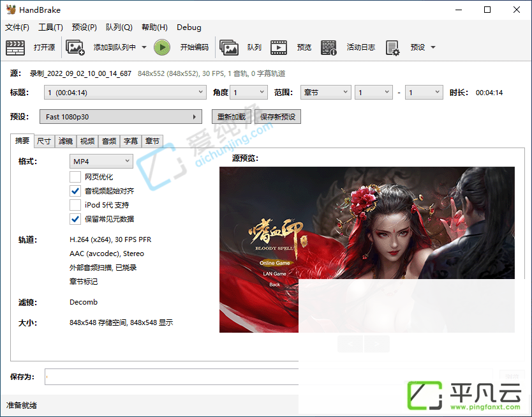The image size is (532, 417).
Task: Open the 队列(Q) menu
Action: pyautogui.click(x=119, y=27)
